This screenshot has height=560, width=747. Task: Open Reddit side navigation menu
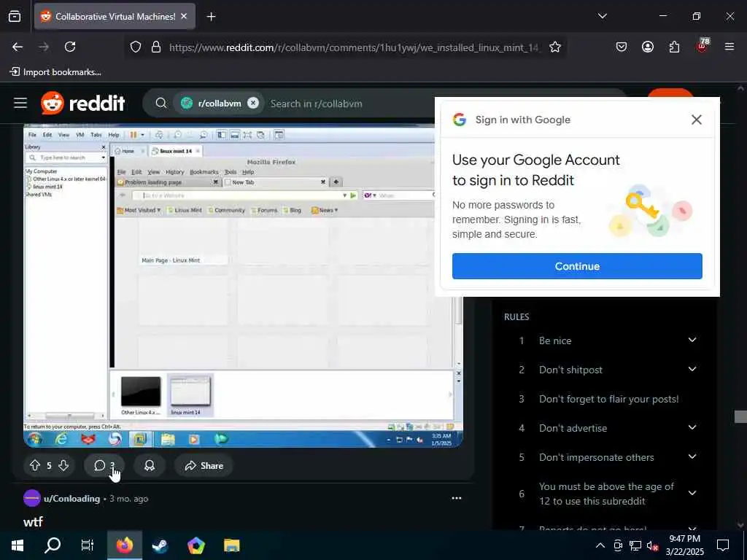coord(20,103)
